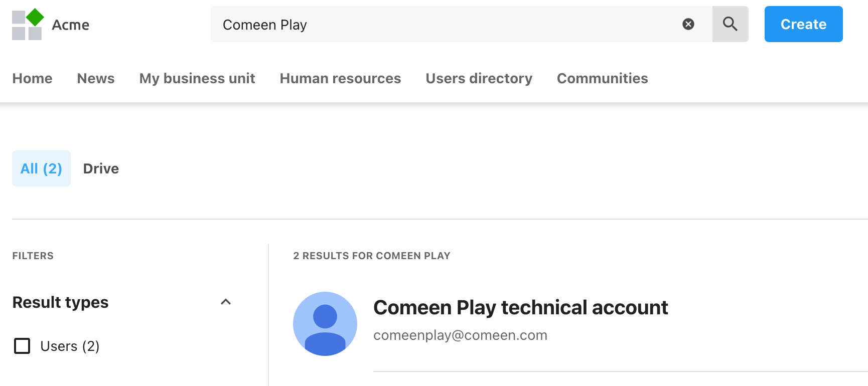This screenshot has height=386, width=868.
Task: Click the Users (2) filter label
Action: 70,346
